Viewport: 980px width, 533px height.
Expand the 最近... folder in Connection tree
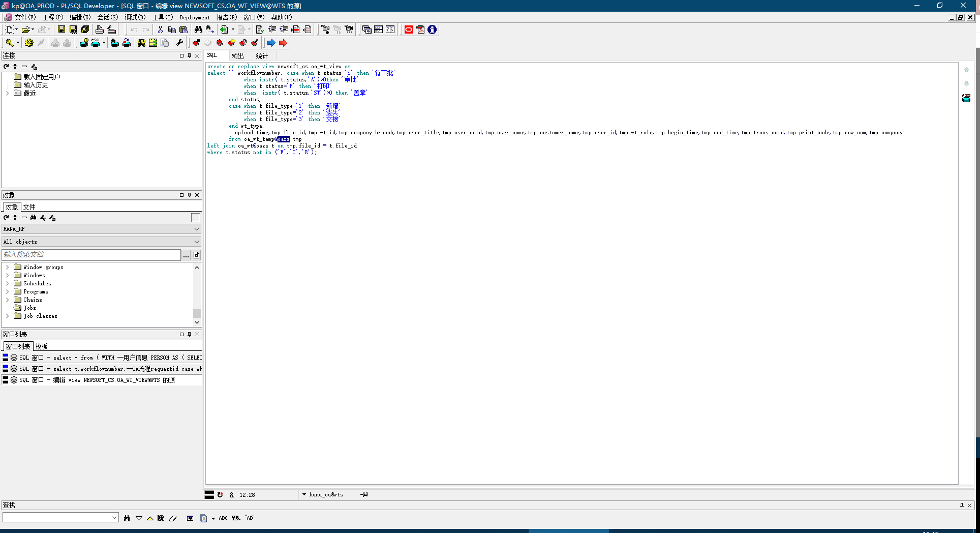coord(8,93)
